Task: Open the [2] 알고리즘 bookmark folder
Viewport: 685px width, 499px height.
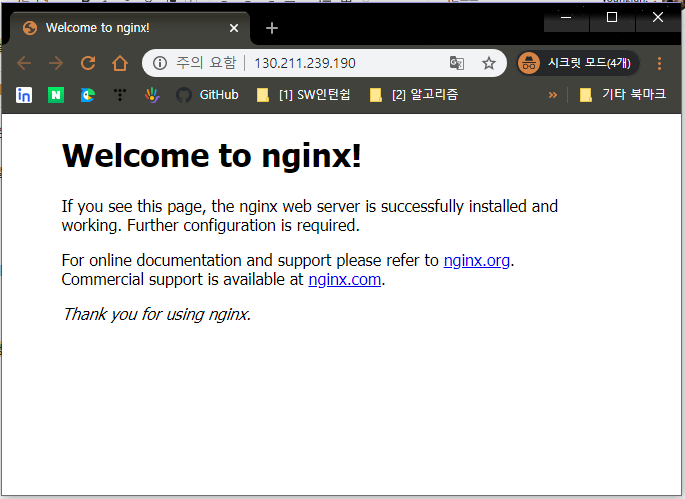Action: (414, 95)
